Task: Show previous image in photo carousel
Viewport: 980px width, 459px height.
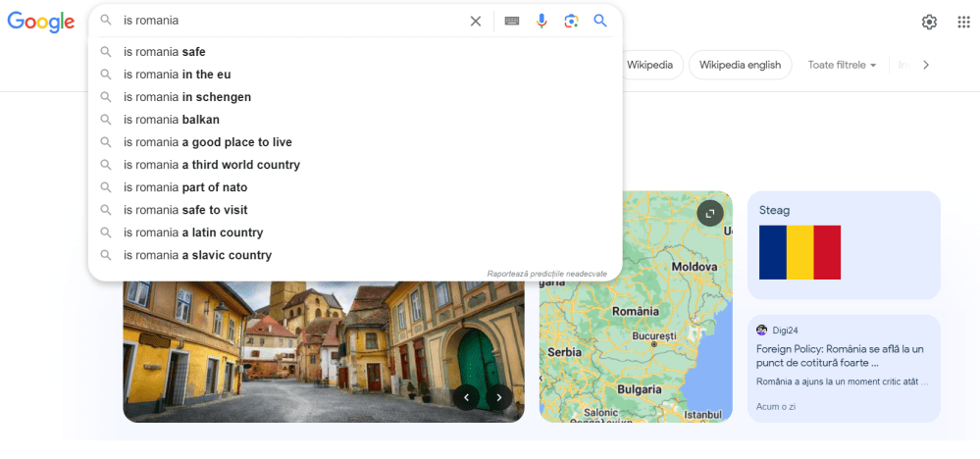Action: pyautogui.click(x=466, y=397)
